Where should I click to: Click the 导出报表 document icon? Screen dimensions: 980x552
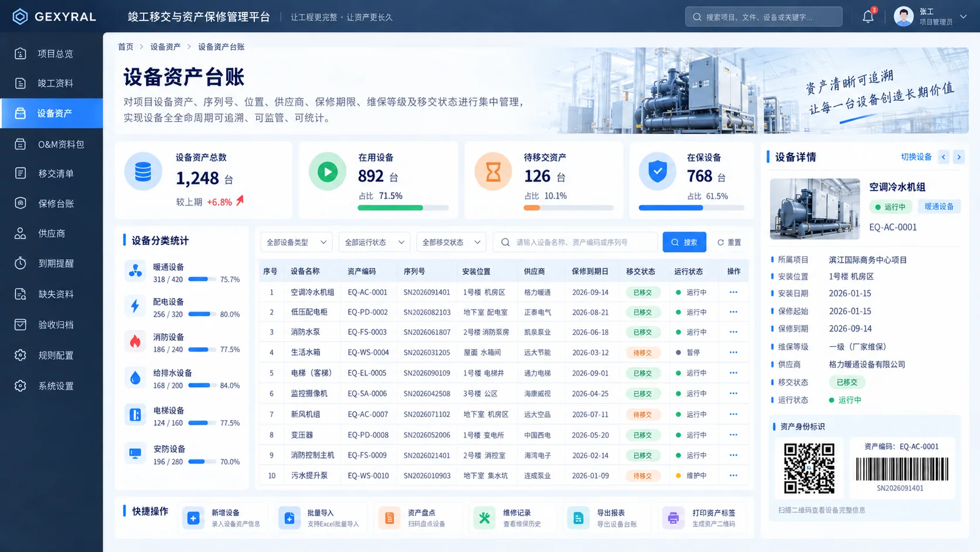[x=578, y=518]
